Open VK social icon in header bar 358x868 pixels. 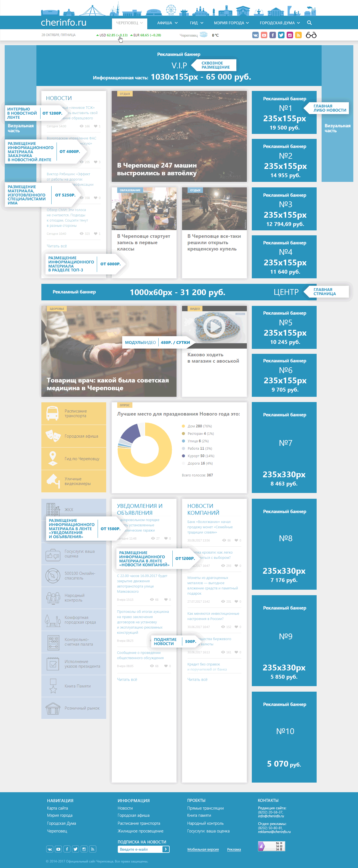click(x=255, y=35)
